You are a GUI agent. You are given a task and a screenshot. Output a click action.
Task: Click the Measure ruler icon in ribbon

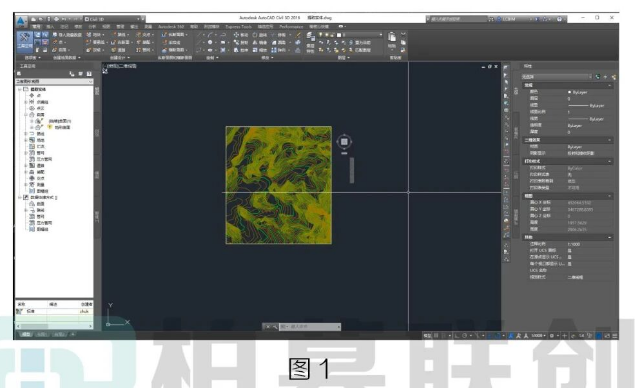click(x=298, y=35)
